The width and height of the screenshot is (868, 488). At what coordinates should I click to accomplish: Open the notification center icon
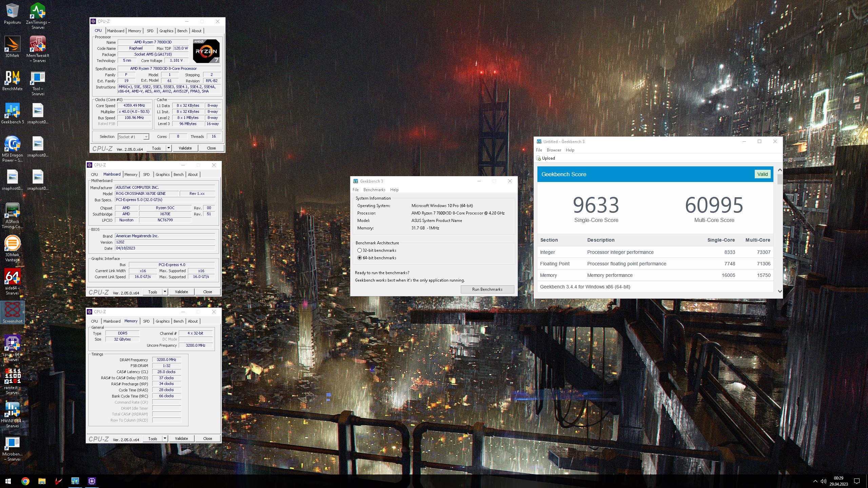(857, 481)
